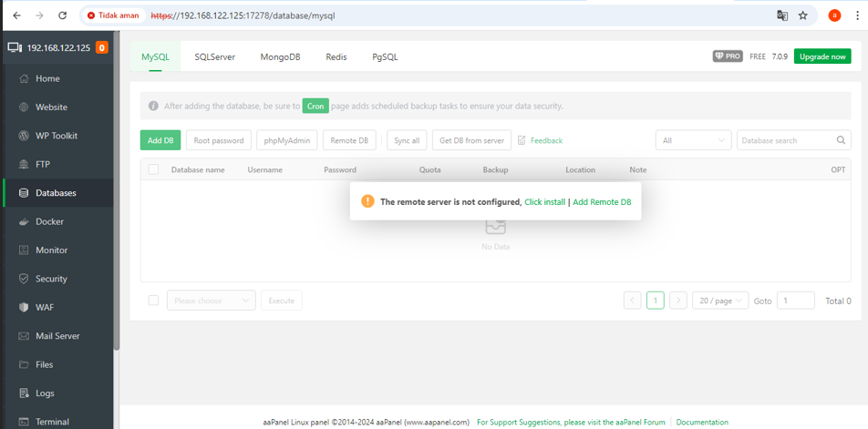The height and width of the screenshot is (429, 868).
Task: Click the Monitor icon in sidebar
Action: (x=24, y=250)
